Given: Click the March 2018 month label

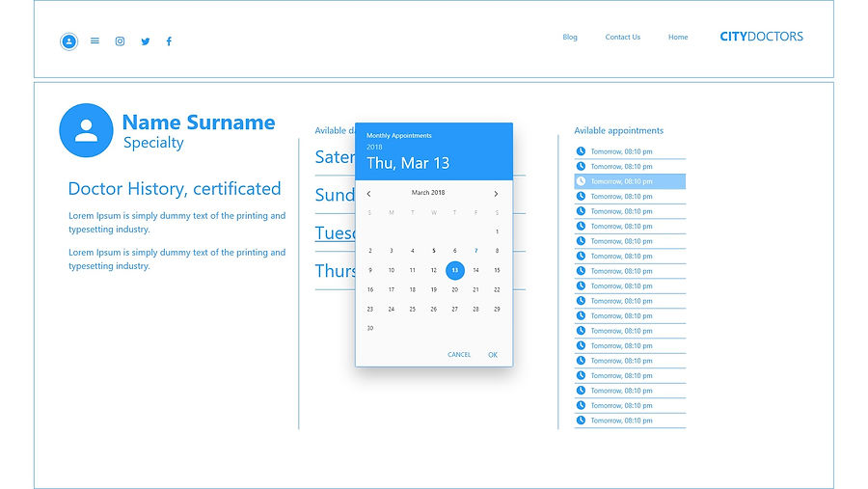Looking at the screenshot, I should 428,193.
